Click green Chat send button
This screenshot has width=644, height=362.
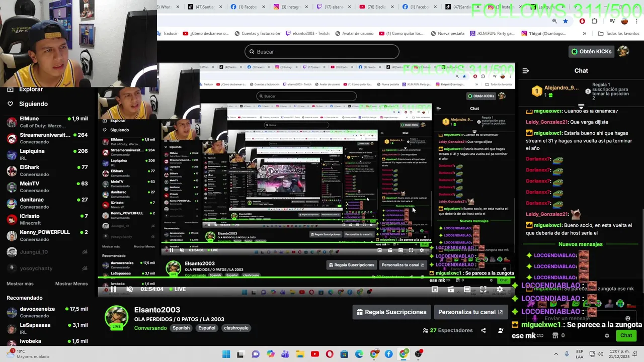626,335
